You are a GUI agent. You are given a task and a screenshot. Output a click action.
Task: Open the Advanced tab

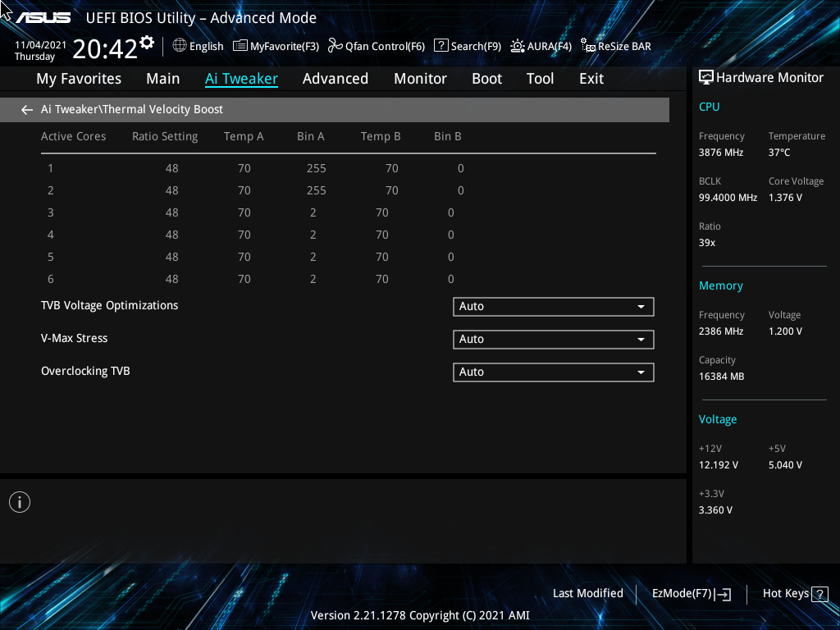[x=336, y=79]
